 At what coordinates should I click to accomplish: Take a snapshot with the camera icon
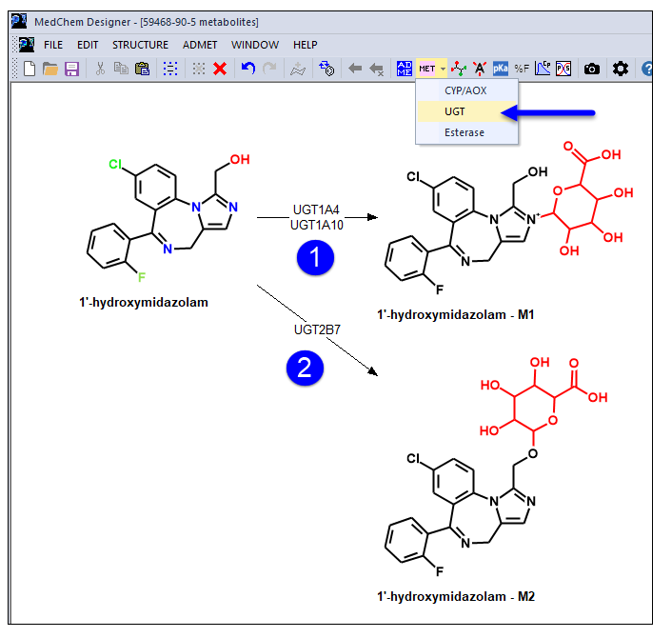pos(592,69)
